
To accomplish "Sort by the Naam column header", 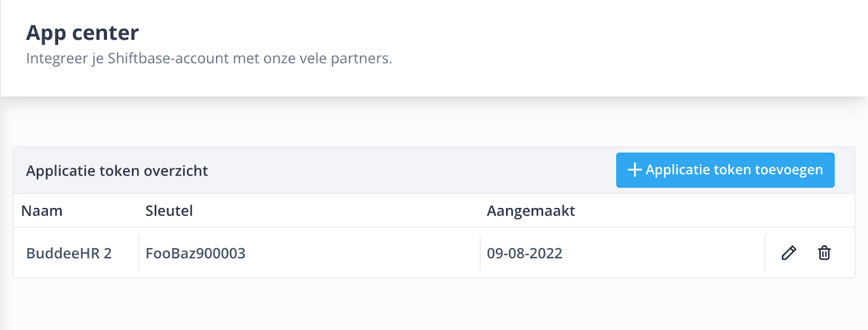I will pyautogui.click(x=42, y=211).
